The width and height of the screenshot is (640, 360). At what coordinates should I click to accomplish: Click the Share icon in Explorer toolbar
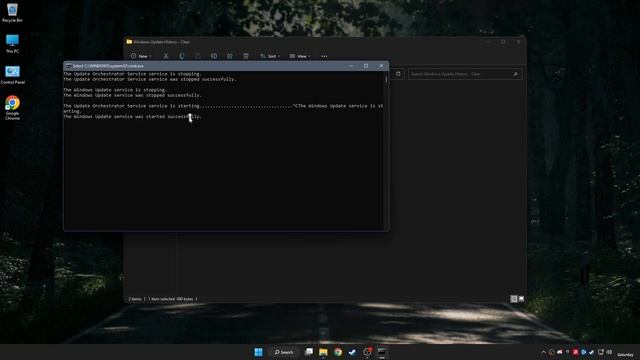[x=229, y=56]
